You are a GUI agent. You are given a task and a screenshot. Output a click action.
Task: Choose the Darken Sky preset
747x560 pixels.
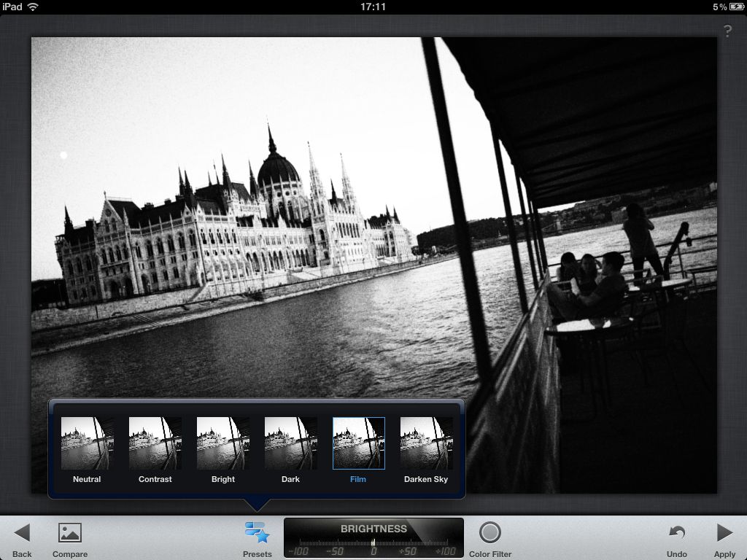pos(426,443)
